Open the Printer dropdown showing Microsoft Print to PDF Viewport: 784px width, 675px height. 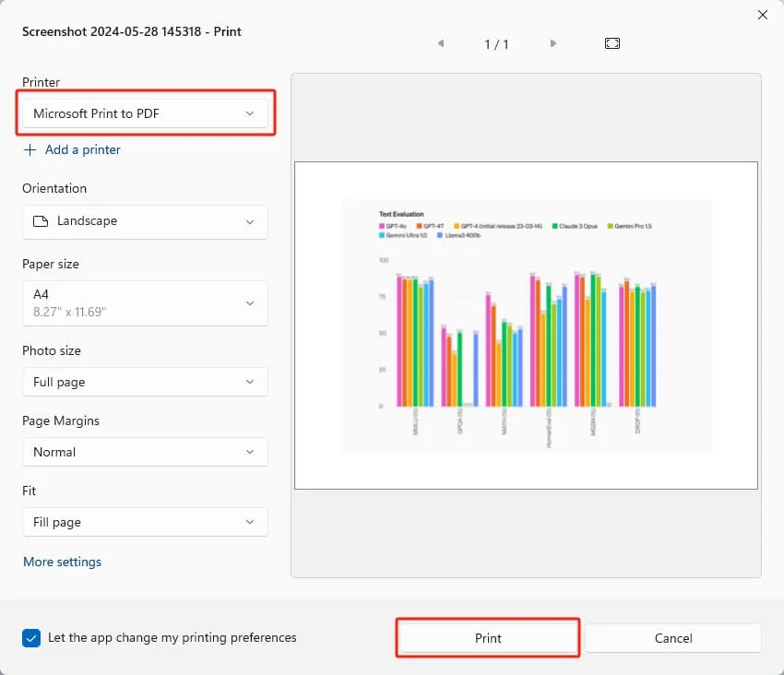[145, 113]
